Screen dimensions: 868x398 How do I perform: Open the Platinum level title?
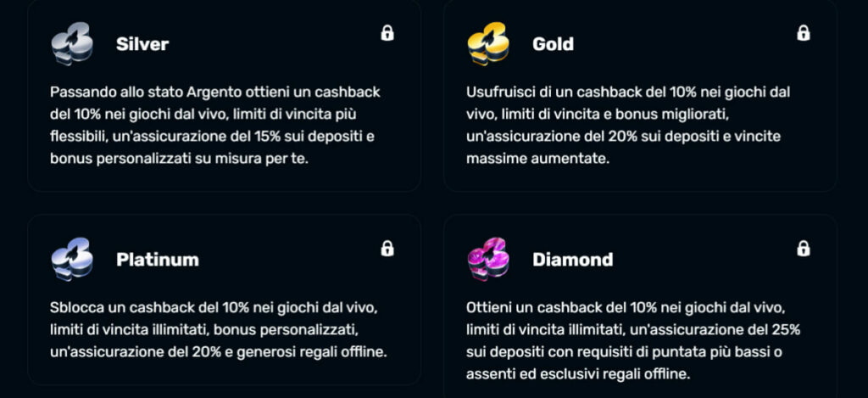(158, 260)
